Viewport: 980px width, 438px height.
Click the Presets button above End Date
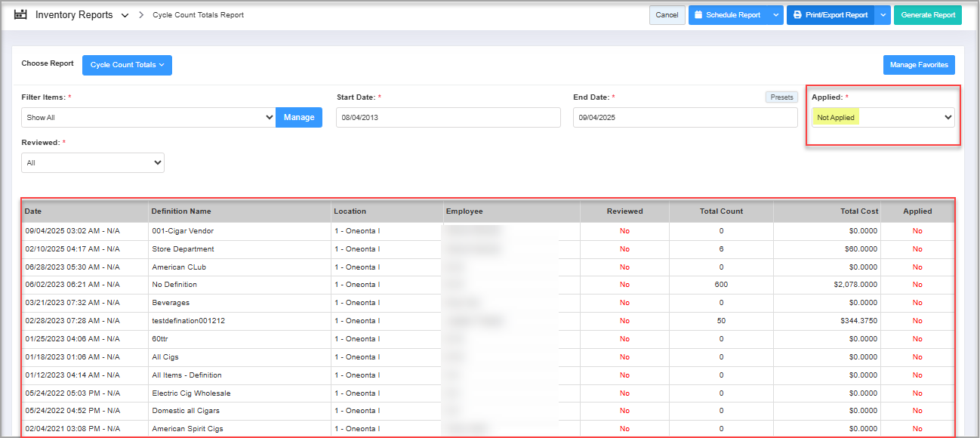[781, 97]
